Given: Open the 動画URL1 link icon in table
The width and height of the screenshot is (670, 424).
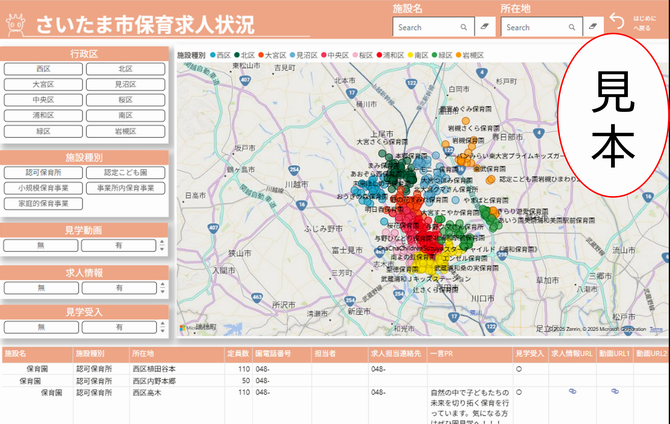Looking at the screenshot, I should point(615,392).
